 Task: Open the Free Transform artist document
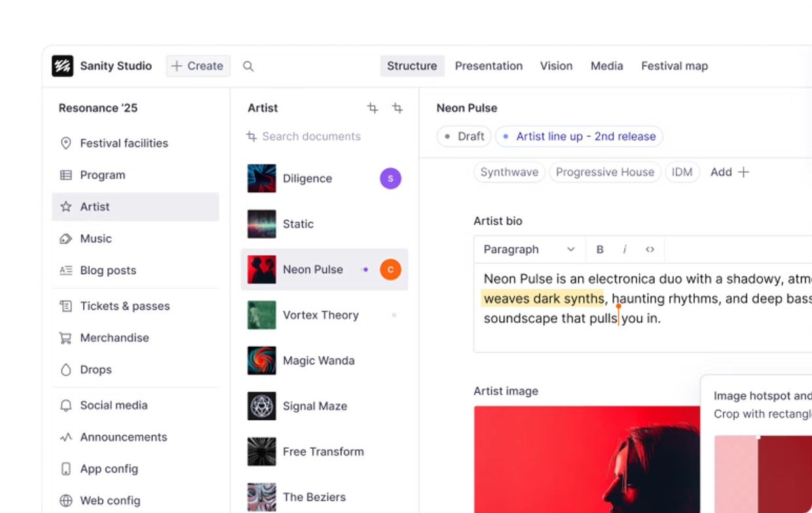click(x=324, y=451)
